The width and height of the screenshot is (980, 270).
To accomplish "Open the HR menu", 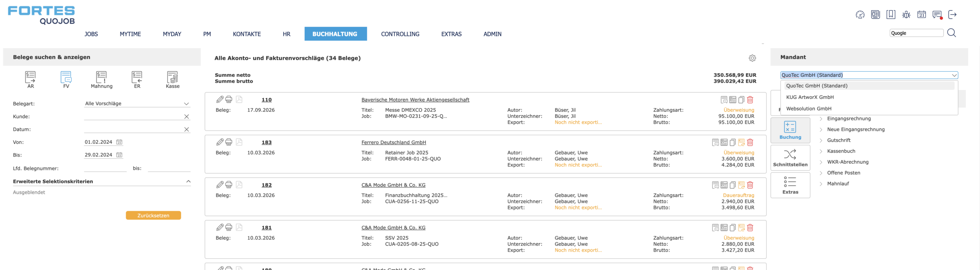I will point(286,34).
